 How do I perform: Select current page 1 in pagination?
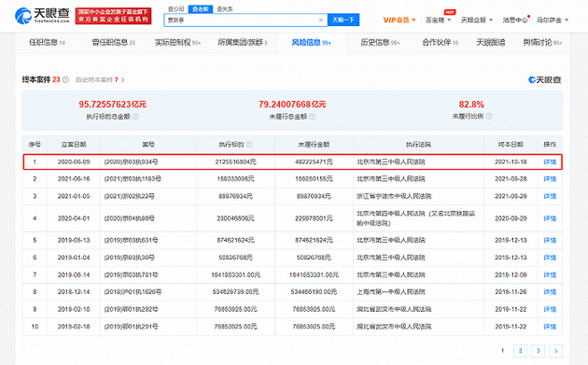[x=502, y=351]
